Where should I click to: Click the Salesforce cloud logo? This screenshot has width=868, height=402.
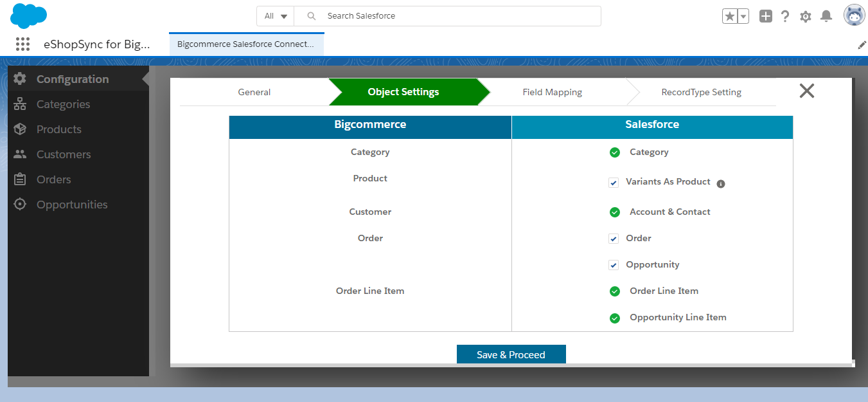tap(29, 15)
